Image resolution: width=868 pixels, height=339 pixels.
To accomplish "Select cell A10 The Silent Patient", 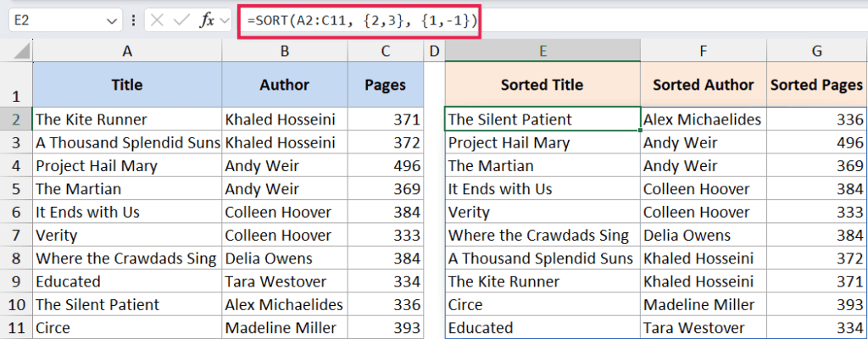I will (x=127, y=304).
